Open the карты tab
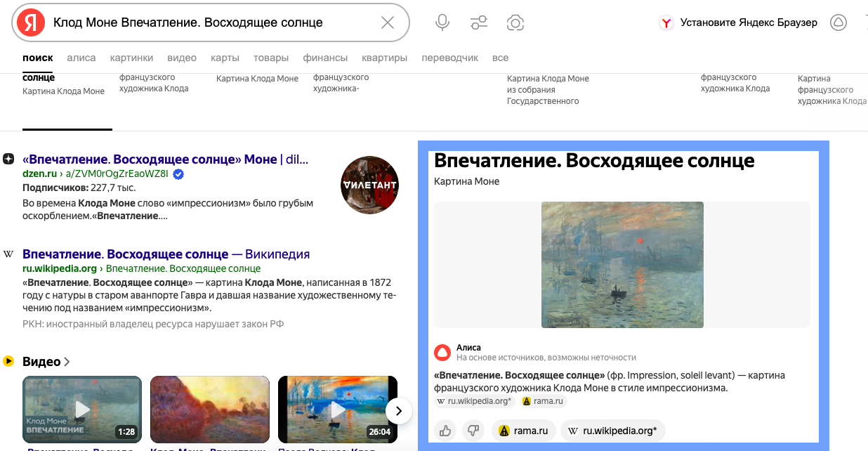The height and width of the screenshot is (451, 868). pos(225,58)
